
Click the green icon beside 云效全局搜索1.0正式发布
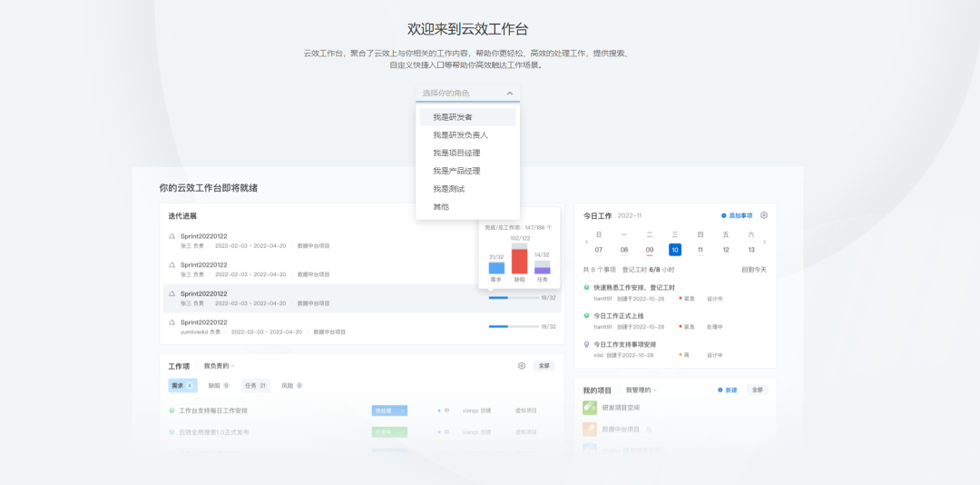tap(171, 431)
